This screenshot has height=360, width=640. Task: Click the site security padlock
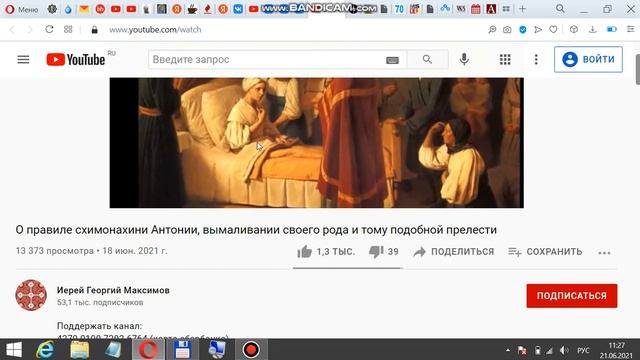[94, 30]
